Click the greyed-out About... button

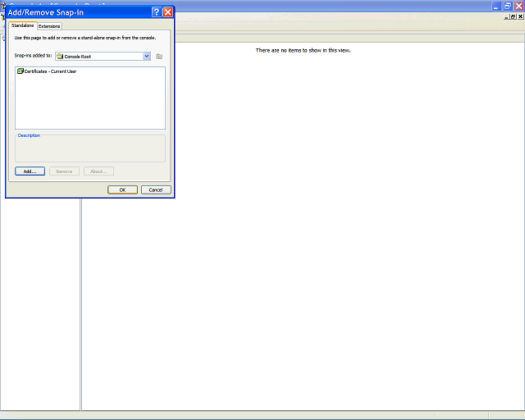(x=98, y=171)
